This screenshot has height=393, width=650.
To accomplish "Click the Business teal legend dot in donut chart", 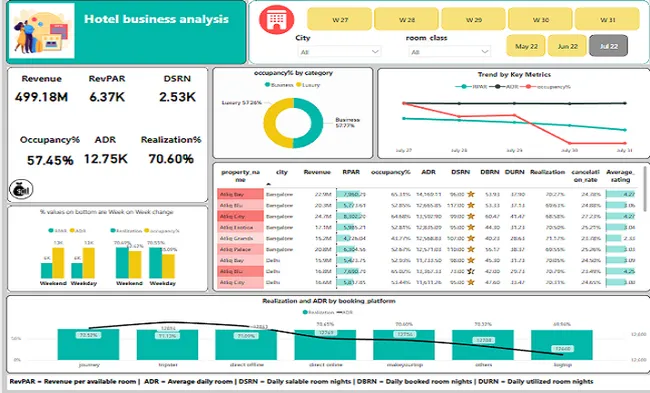I will click(267, 85).
